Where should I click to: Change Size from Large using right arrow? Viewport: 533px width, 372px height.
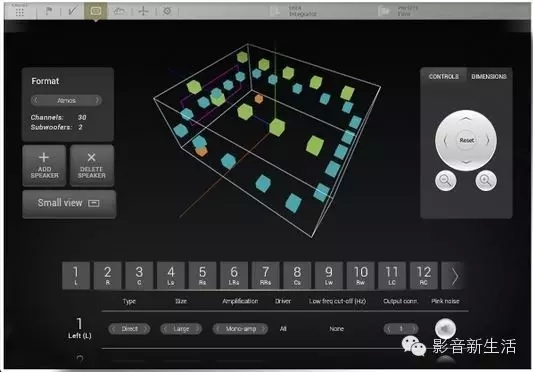pyautogui.click(x=197, y=329)
